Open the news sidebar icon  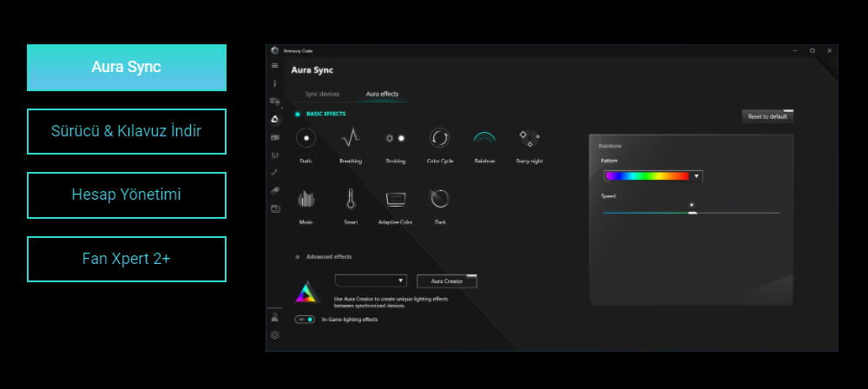tap(274, 209)
